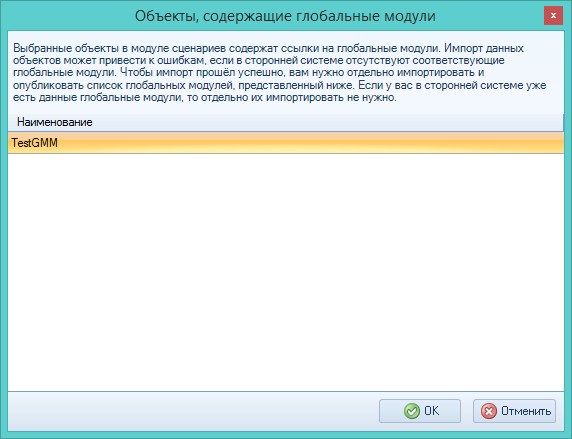The image size is (572, 439).
Task: Click the green checkmark icon on OK
Action: [411, 411]
